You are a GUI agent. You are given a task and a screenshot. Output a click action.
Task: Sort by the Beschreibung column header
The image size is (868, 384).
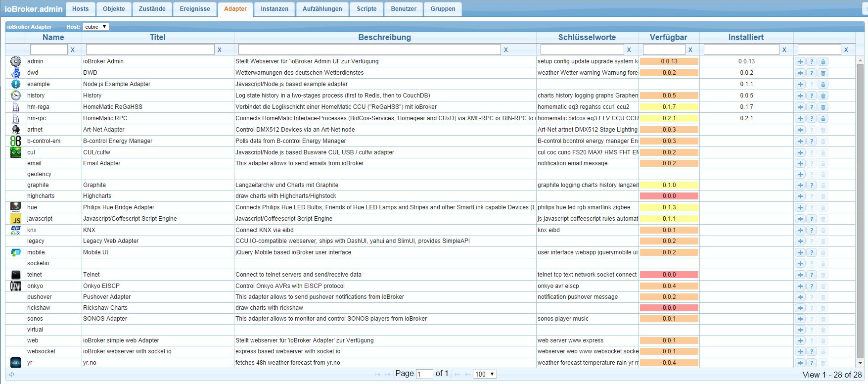(x=385, y=37)
